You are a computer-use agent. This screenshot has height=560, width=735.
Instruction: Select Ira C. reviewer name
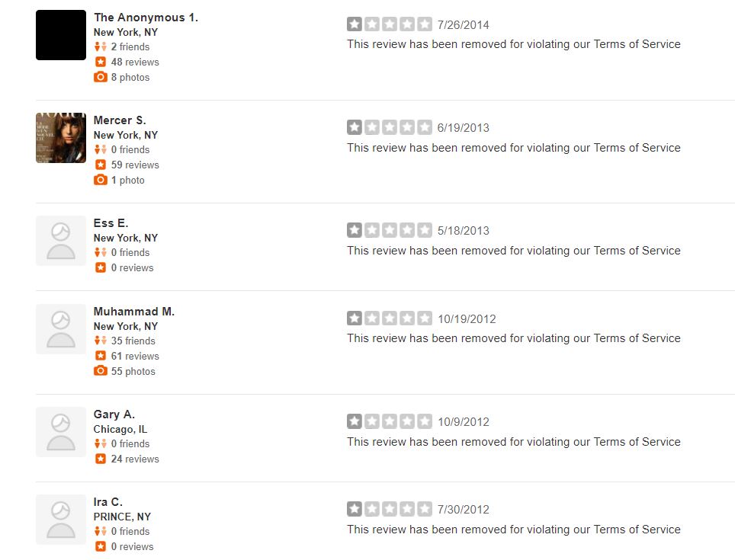pyautogui.click(x=108, y=502)
